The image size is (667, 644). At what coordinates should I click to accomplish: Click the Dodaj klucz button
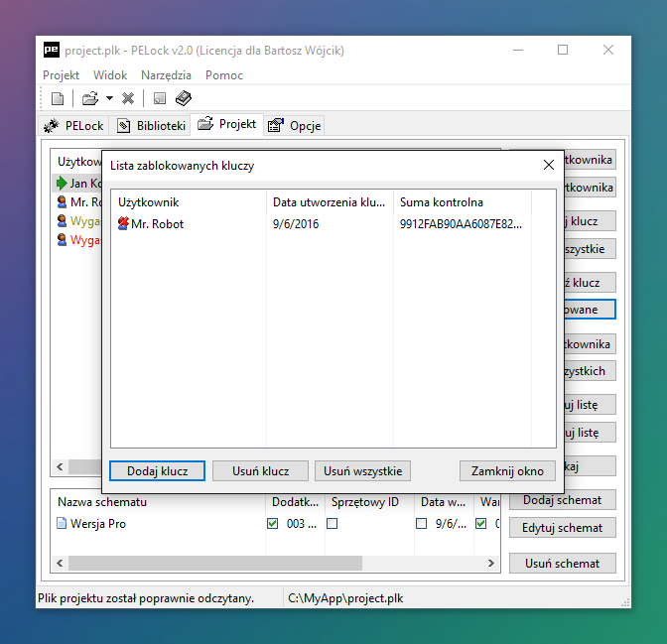point(158,471)
